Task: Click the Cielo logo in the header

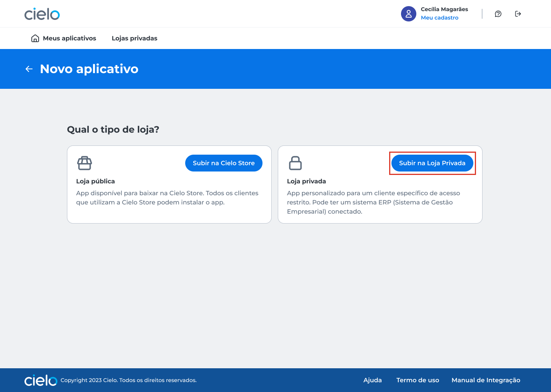Action: click(42, 14)
